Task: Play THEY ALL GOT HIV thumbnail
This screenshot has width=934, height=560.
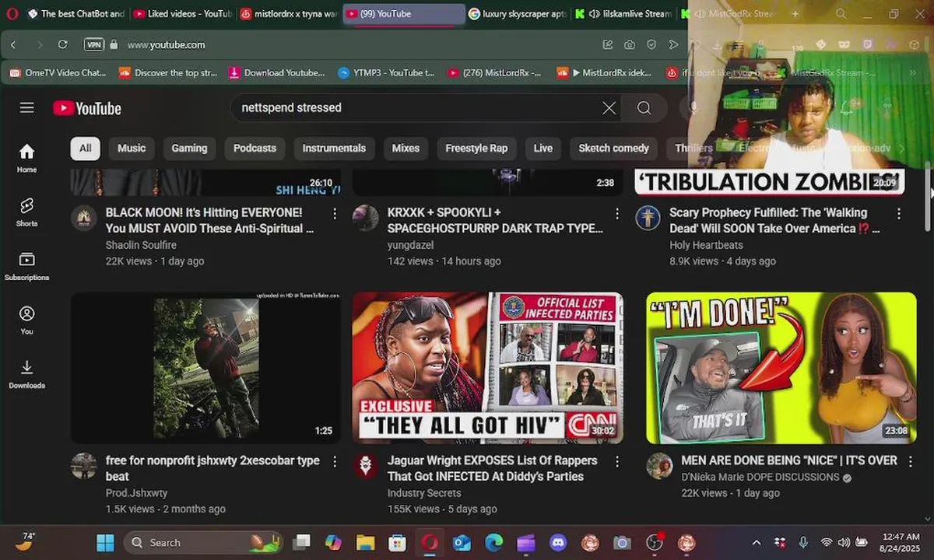Action: (x=488, y=368)
